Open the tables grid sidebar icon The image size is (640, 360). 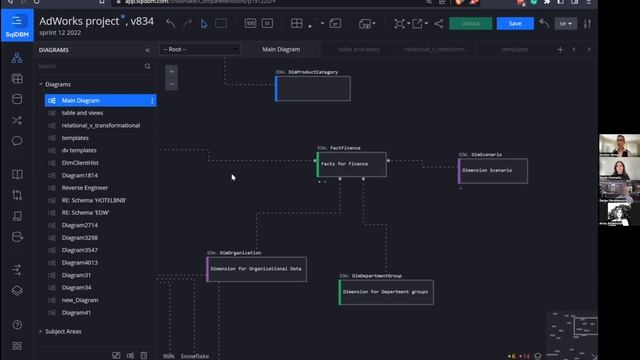coord(17,78)
